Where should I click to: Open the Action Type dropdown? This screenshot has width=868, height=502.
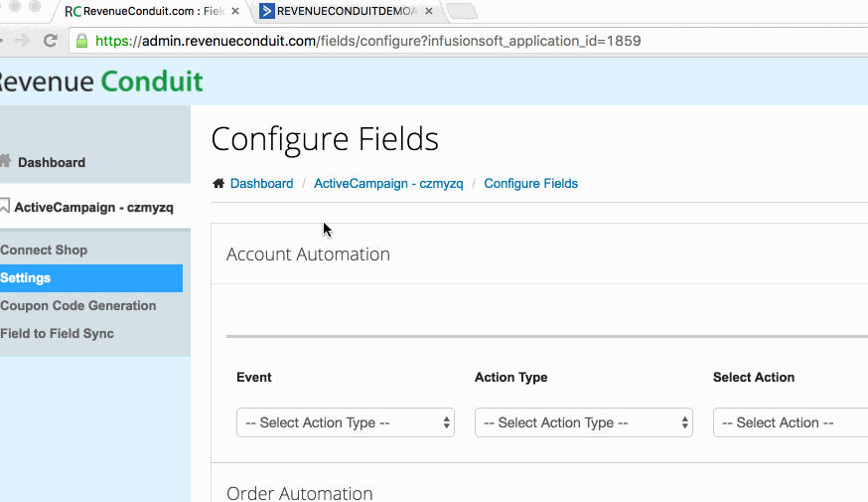[583, 422]
